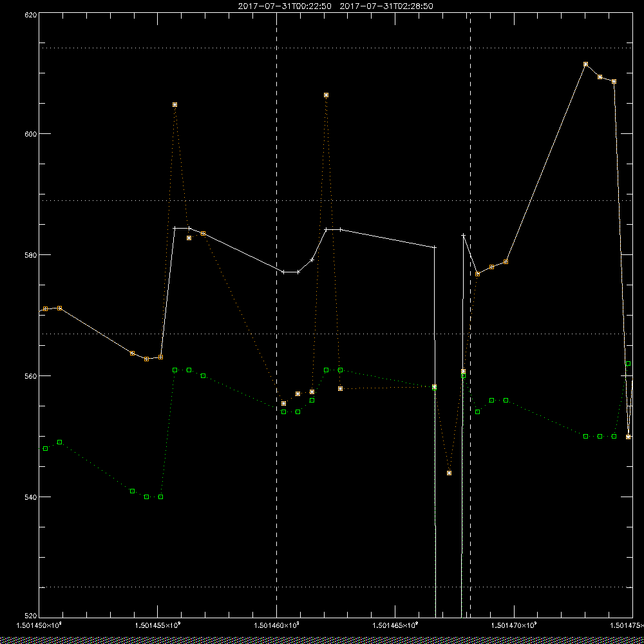Click the highest orange data marker near 612

[x=585, y=64]
